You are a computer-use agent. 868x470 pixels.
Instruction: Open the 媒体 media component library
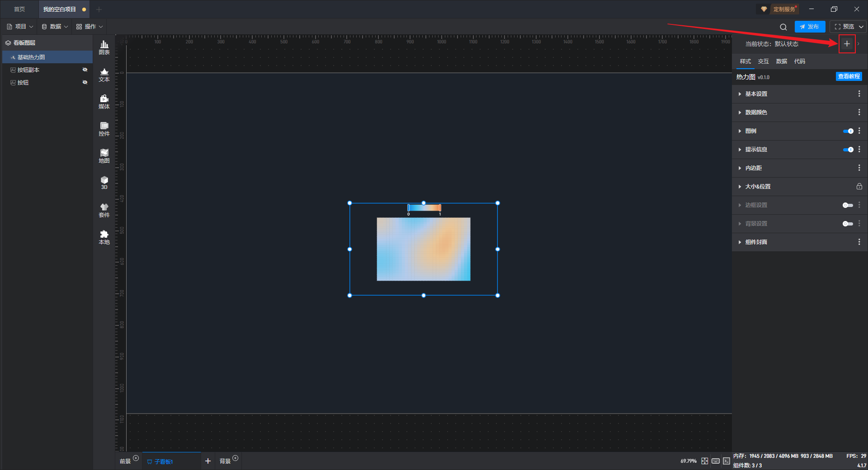(104, 102)
